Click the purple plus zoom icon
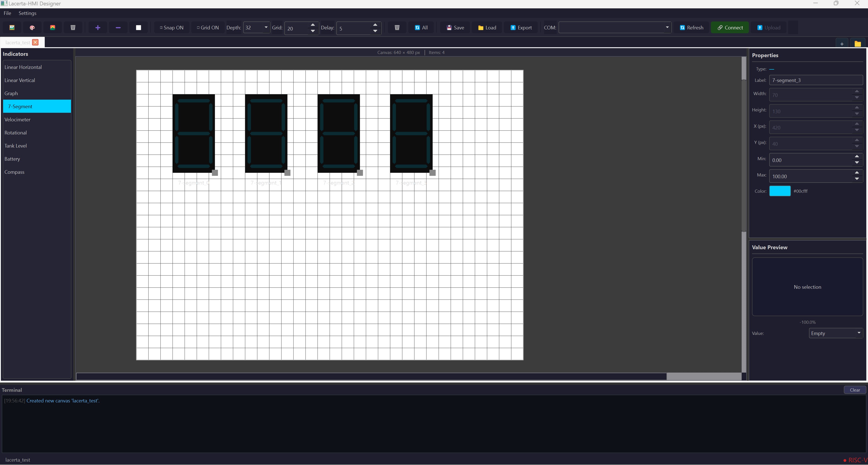This screenshot has width=868, height=465. click(98, 28)
